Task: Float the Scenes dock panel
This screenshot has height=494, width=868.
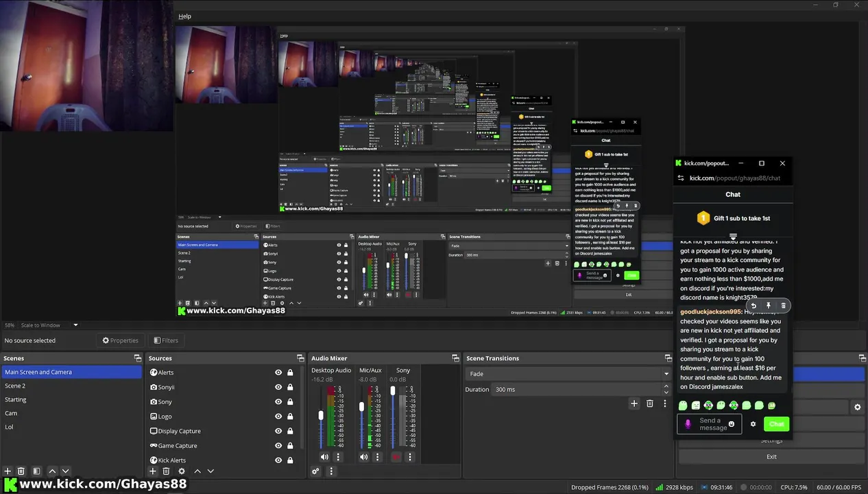Action: (x=138, y=358)
